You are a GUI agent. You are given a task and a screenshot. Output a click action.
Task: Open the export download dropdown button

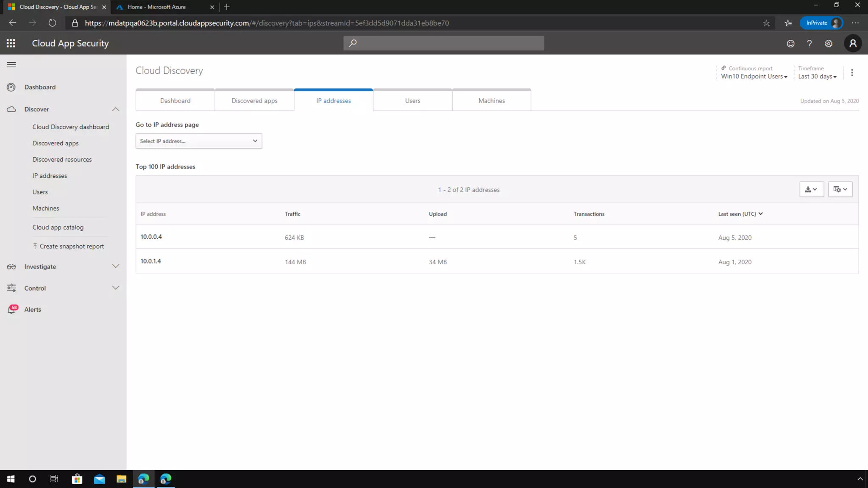point(811,189)
